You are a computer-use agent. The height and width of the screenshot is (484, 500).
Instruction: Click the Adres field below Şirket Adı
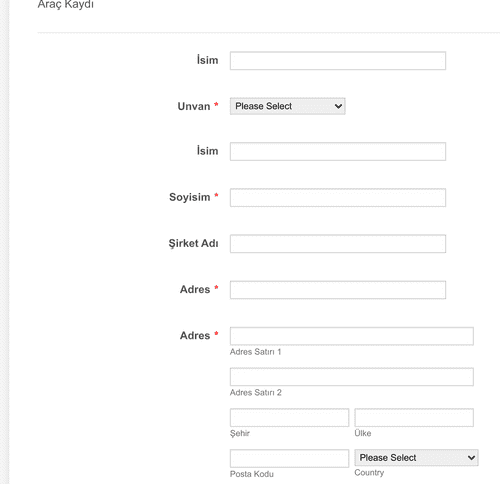(x=338, y=290)
